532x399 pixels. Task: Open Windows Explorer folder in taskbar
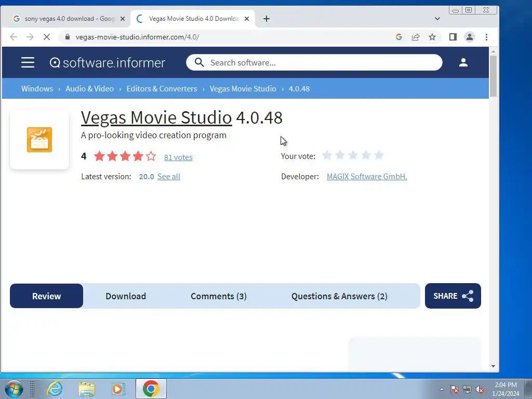87,389
